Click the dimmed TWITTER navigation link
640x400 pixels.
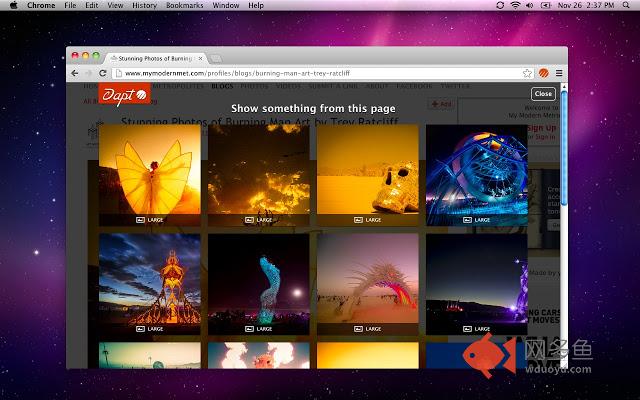point(456,86)
